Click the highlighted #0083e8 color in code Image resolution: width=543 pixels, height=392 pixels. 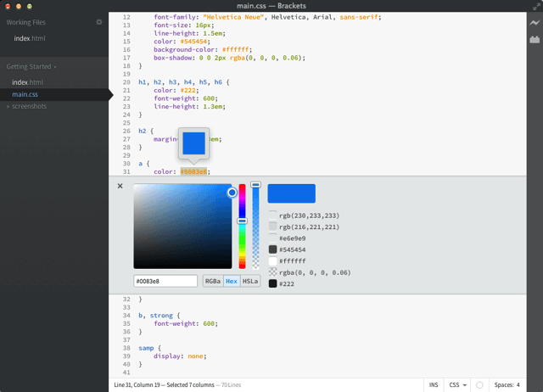click(193, 171)
